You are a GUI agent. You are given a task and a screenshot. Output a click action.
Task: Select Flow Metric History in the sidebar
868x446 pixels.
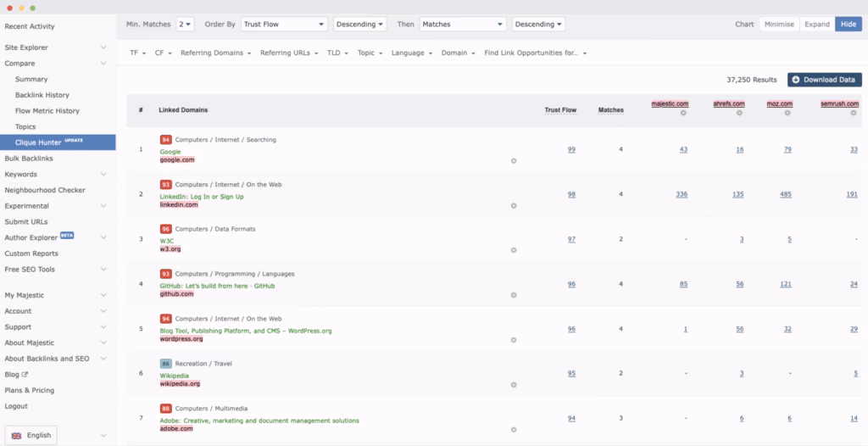[x=47, y=111]
